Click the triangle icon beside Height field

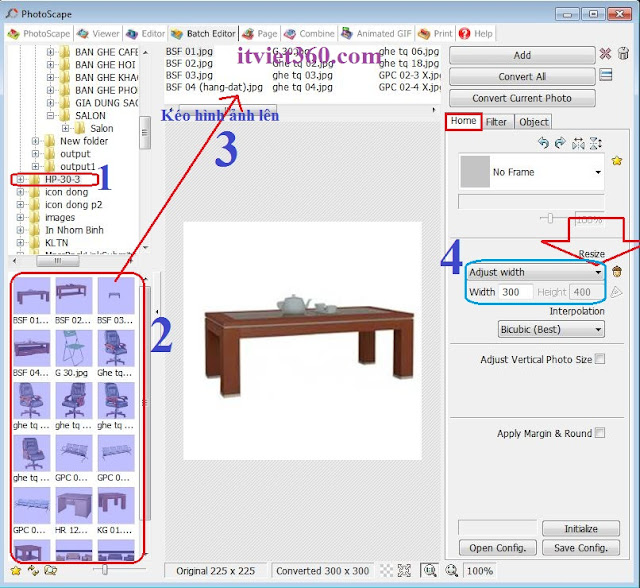coord(616,292)
